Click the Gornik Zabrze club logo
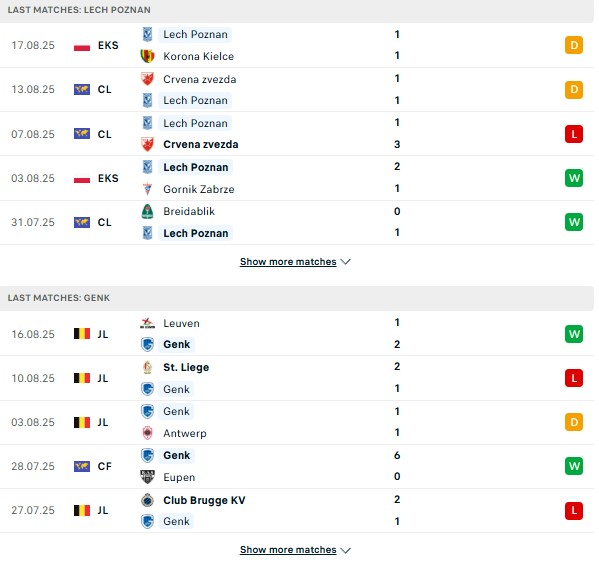Screen dimensions: 599x565 tap(147, 189)
